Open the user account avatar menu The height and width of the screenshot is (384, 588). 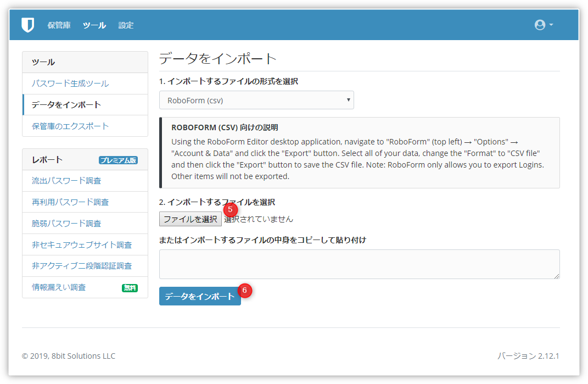[544, 25]
